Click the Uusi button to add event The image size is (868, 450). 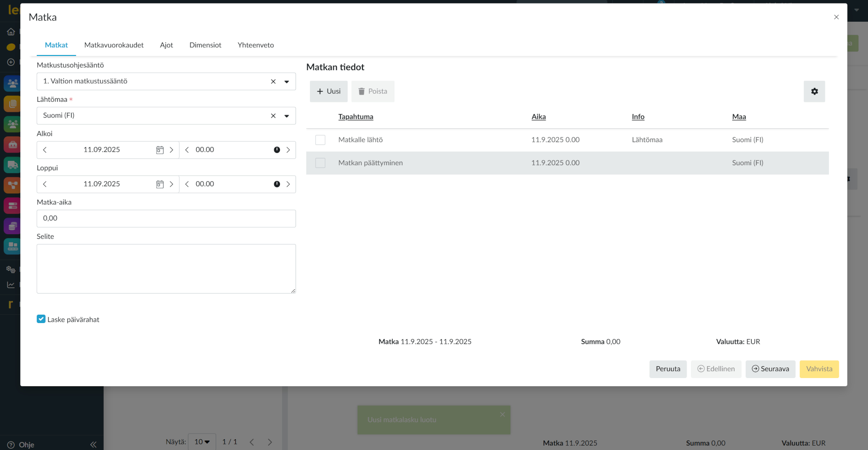(329, 91)
